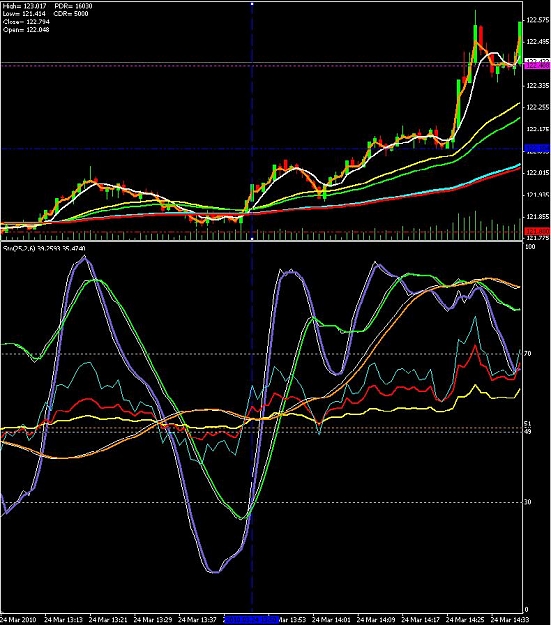The image size is (551, 625).
Task: Click the "24 Mar 14:01" time label
Action: pyautogui.click(x=331, y=620)
